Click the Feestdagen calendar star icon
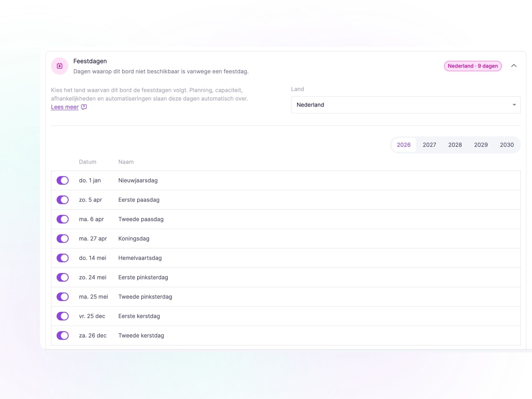The image size is (532, 399). (59, 66)
